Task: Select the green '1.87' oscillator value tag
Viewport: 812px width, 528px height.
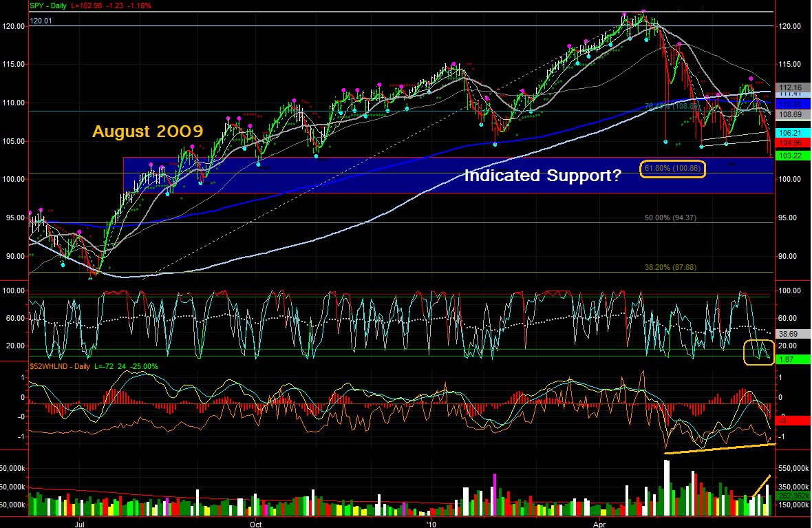Action: [x=791, y=359]
